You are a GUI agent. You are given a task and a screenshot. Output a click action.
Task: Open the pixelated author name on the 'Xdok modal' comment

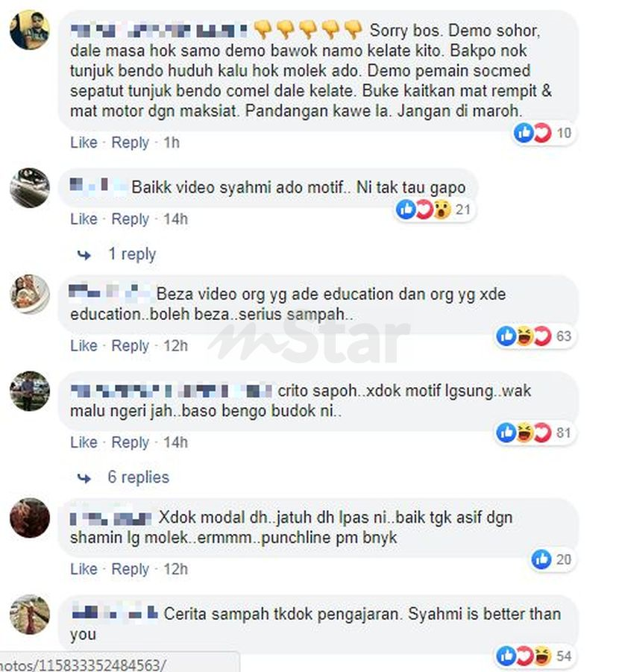click(110, 518)
